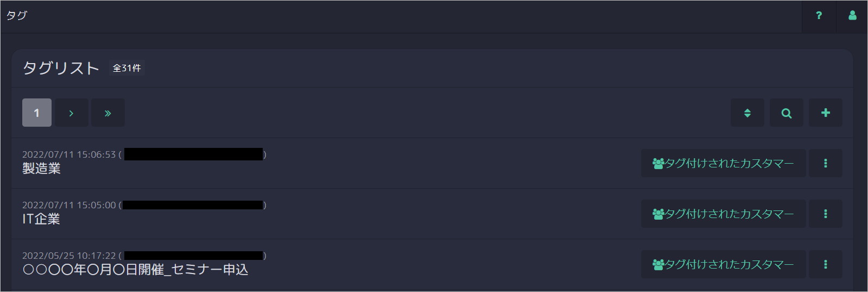Viewport: 868px width, 292px height.
Task: Open the user account icon menu
Action: pyautogui.click(x=852, y=16)
